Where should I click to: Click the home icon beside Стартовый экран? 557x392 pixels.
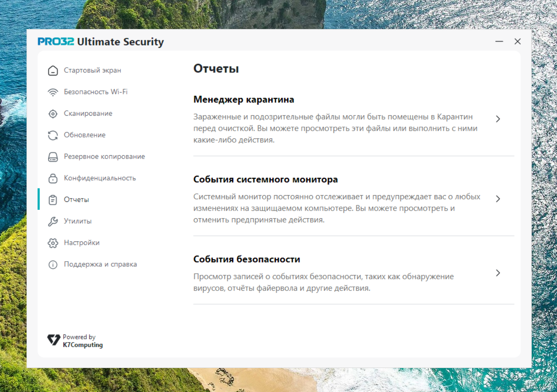point(53,71)
